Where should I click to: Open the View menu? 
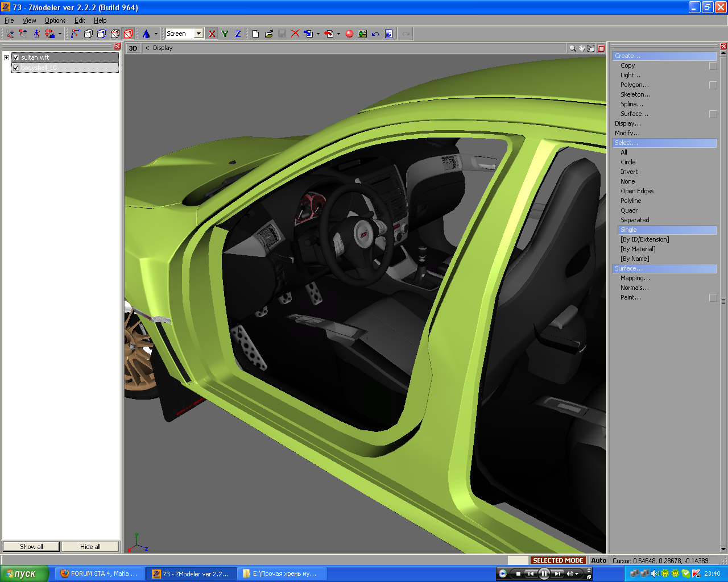29,20
